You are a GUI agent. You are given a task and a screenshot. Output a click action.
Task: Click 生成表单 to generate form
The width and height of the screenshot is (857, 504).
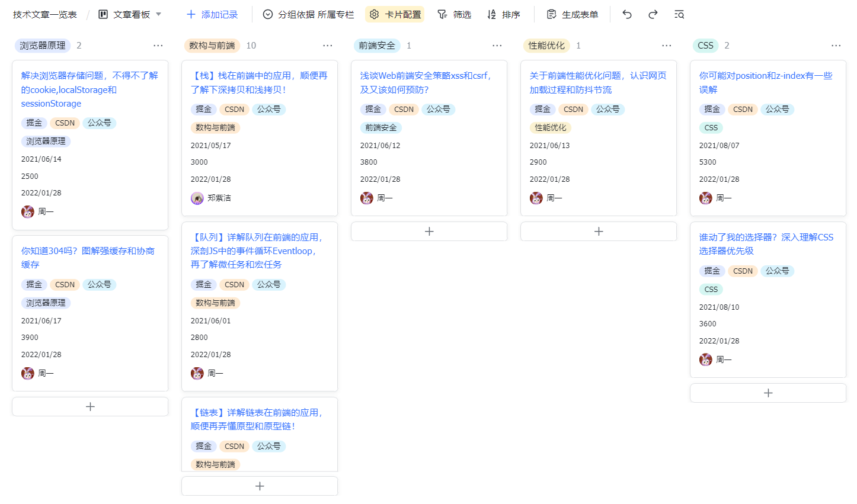coord(573,14)
